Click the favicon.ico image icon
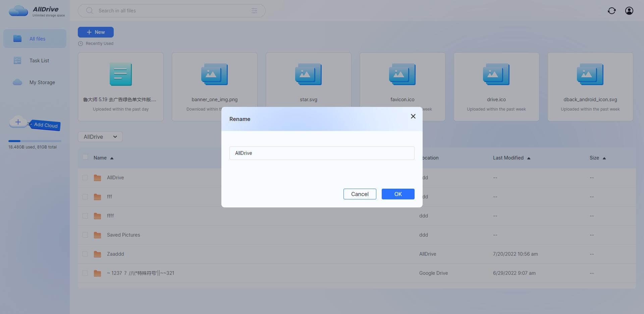644x314 pixels. coord(402,74)
